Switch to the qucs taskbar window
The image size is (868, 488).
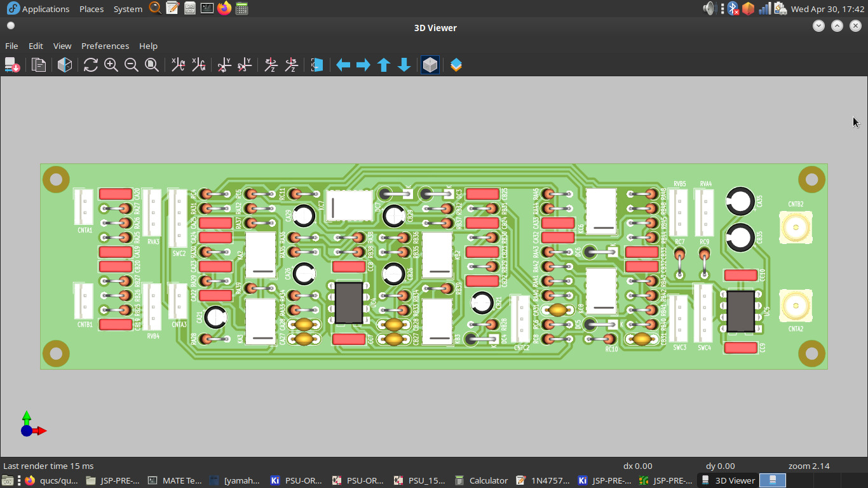click(51, 480)
